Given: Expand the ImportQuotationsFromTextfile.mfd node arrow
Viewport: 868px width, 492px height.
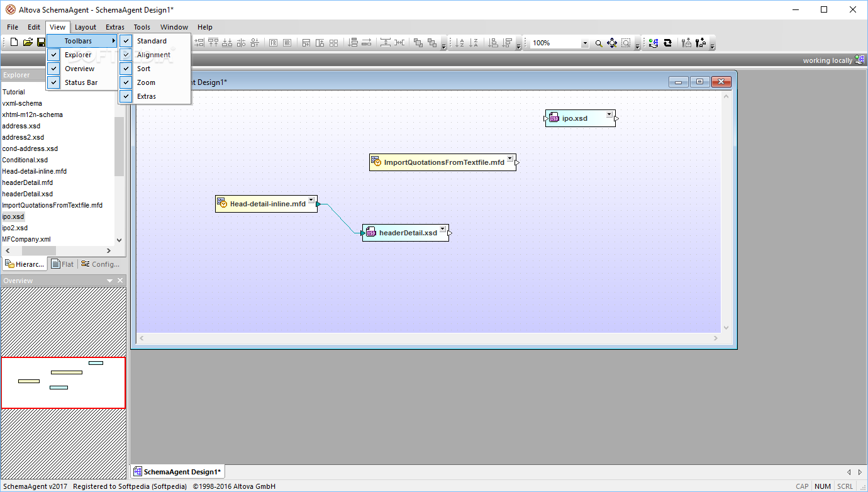Looking at the screenshot, I should click(510, 159).
